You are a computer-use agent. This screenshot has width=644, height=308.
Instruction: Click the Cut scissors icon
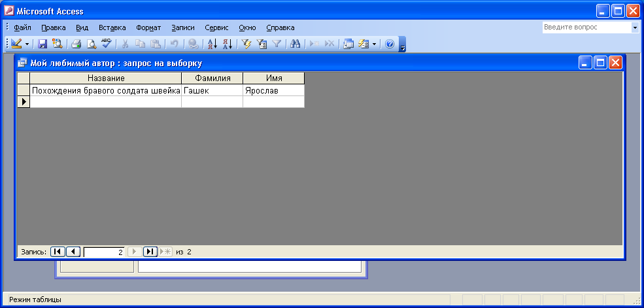[126, 44]
